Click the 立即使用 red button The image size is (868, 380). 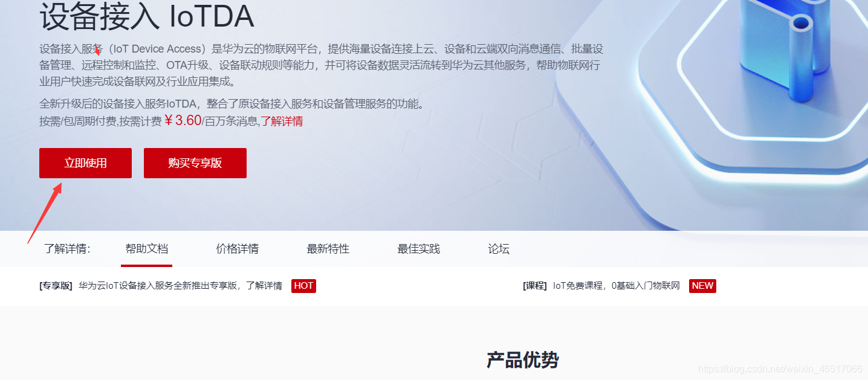tap(85, 163)
